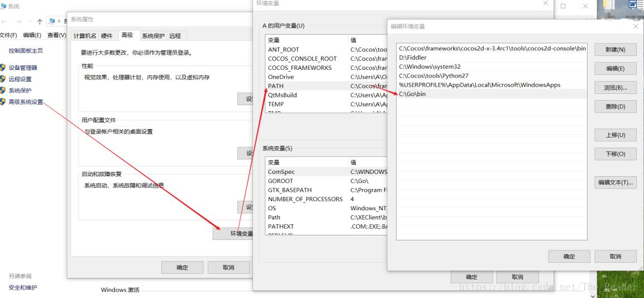Open 系统保护 link in left panel
This screenshot has height=298, width=644.
tap(20, 91)
